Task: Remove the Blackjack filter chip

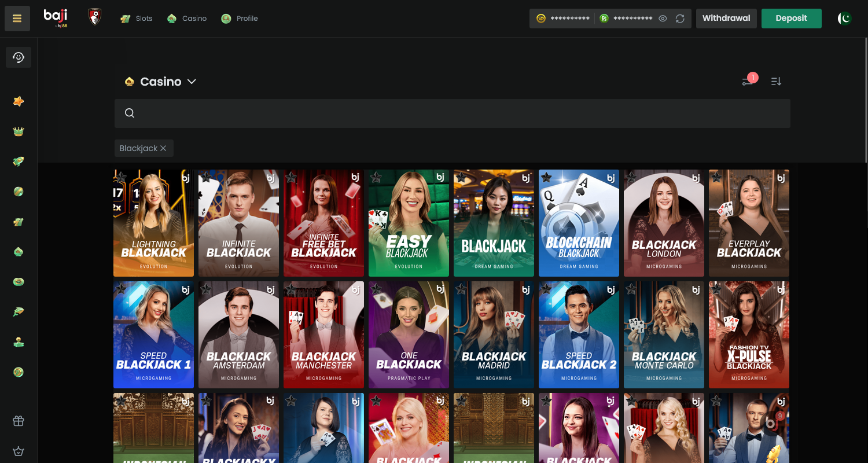Action: coord(164,148)
